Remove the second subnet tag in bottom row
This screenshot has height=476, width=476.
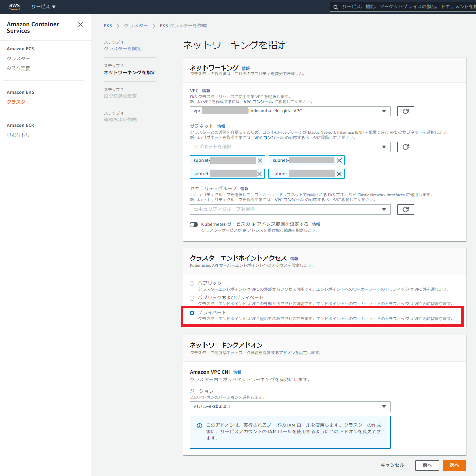point(339,174)
